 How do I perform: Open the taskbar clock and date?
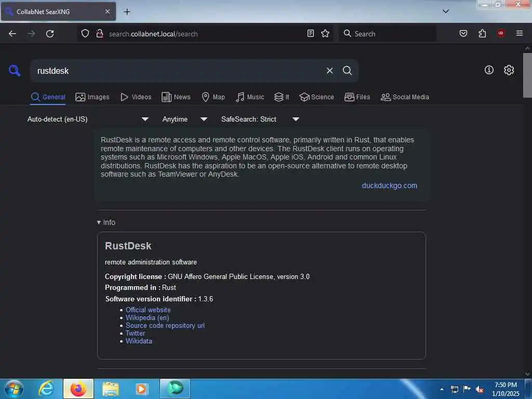(506, 389)
